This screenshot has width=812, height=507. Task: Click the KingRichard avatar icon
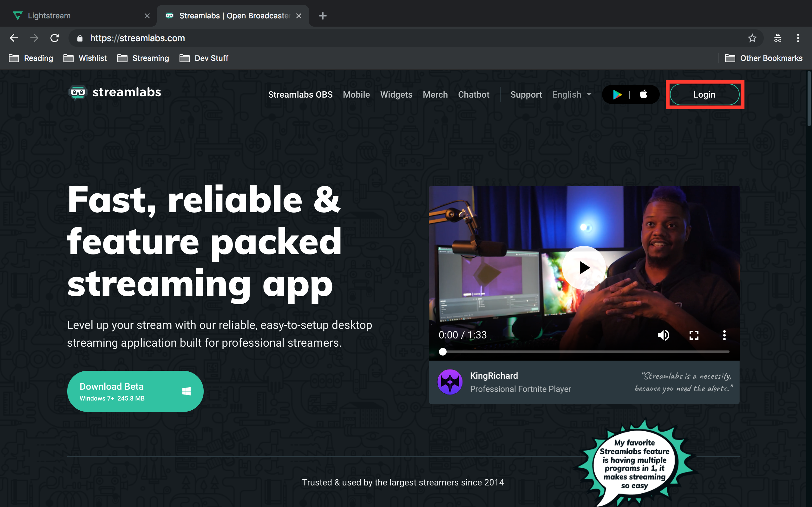pyautogui.click(x=450, y=382)
